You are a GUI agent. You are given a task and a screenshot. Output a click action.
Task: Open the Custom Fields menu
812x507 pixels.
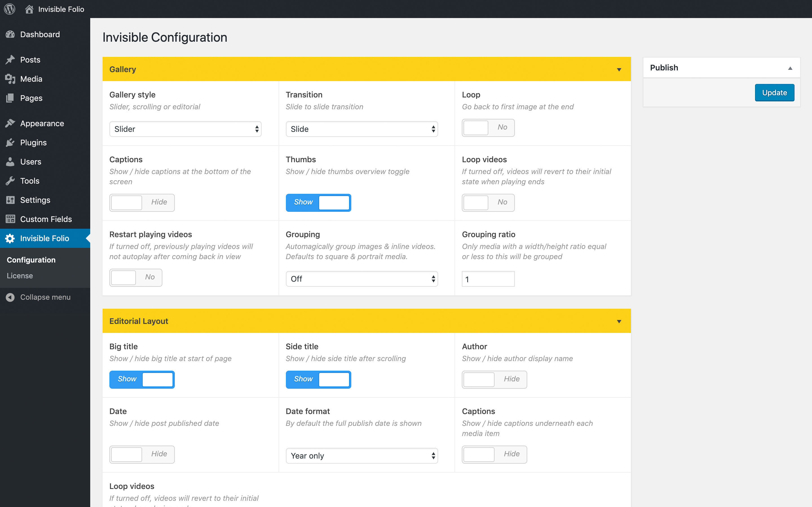point(46,219)
